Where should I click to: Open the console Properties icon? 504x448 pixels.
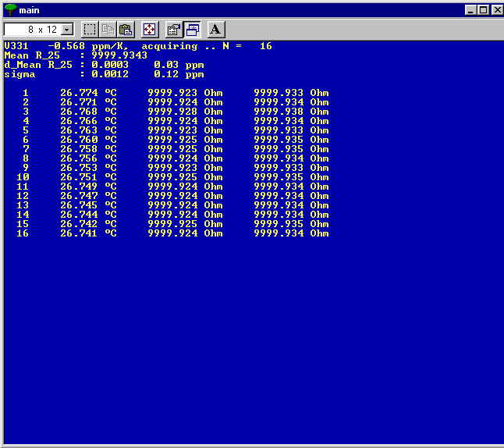tap(174, 30)
